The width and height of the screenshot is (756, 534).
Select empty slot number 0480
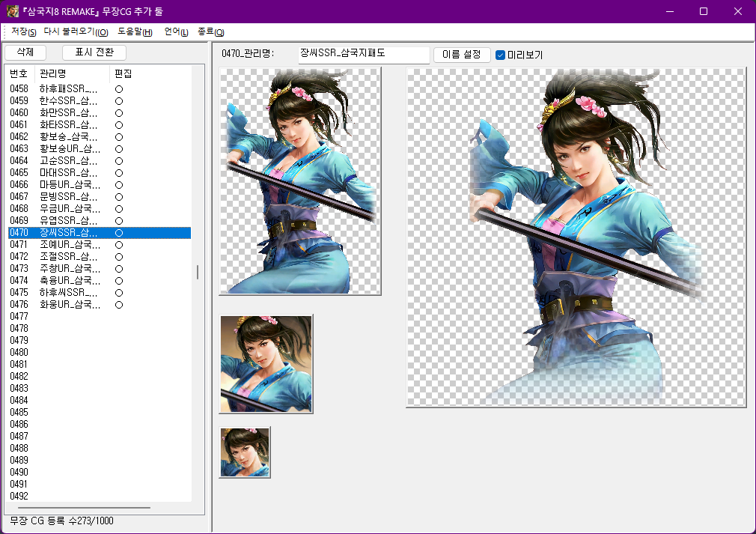19,353
